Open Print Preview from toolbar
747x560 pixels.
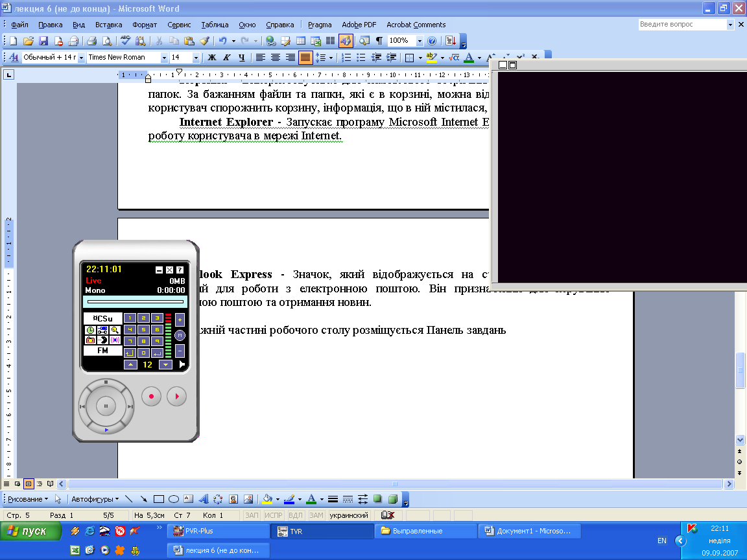click(x=107, y=41)
